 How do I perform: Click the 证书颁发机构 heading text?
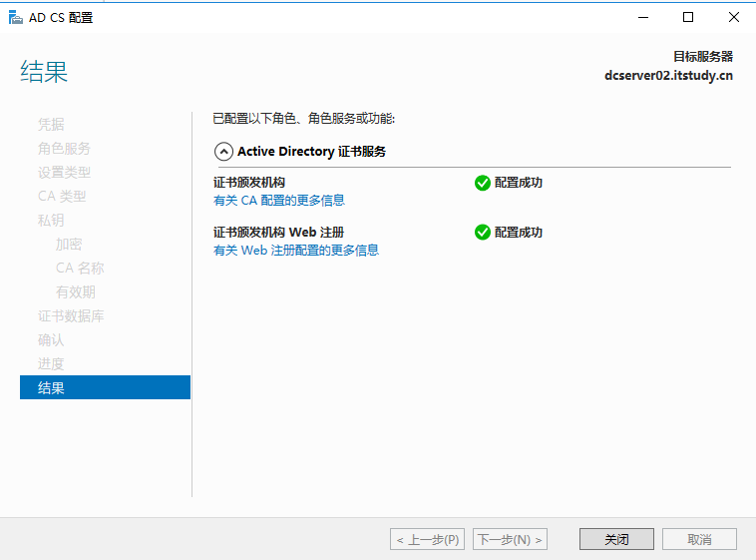click(x=249, y=183)
